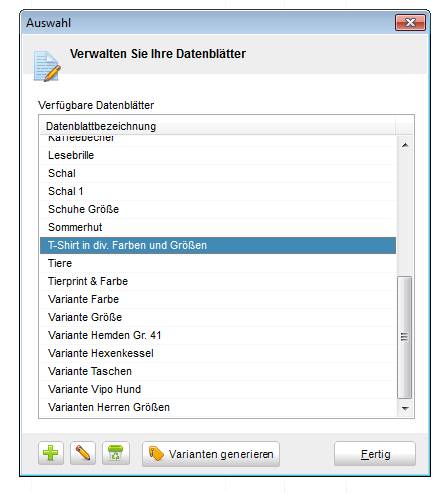Click the vertical scrollbar thumb
This screenshot has width=447, height=493.
click(x=405, y=337)
